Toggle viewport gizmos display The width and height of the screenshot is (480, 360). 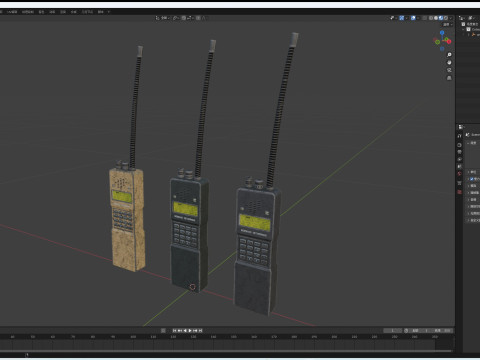(402, 18)
